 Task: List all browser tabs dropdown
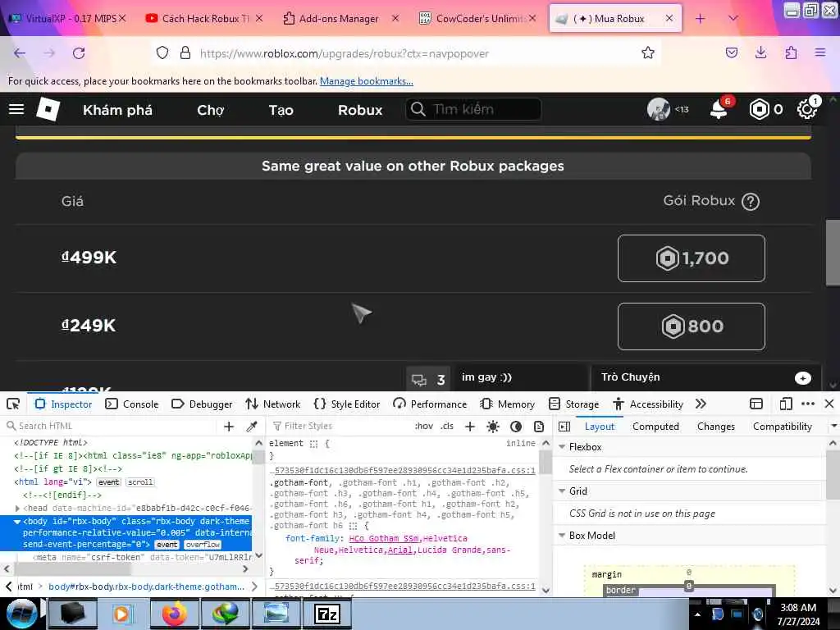[733, 18]
